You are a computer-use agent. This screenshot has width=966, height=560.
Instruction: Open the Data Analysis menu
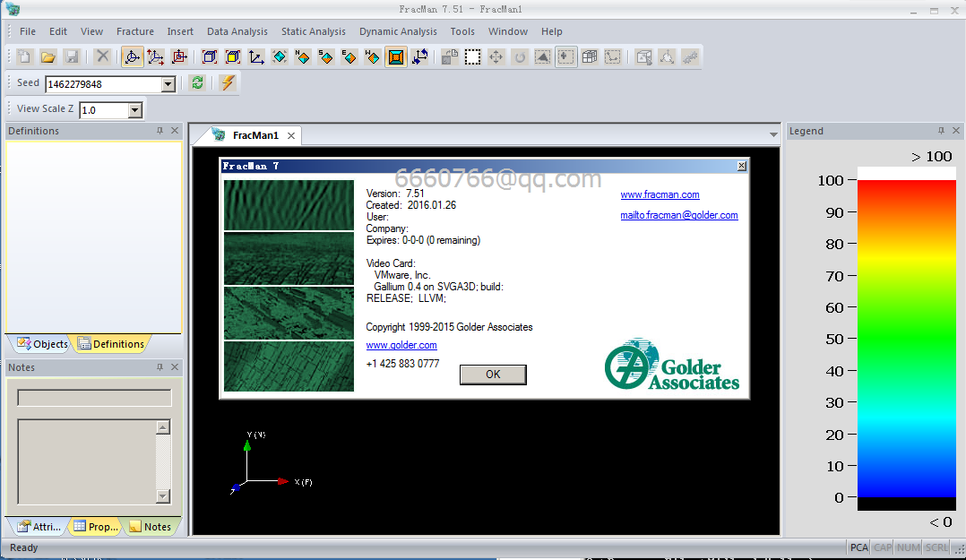(x=237, y=31)
